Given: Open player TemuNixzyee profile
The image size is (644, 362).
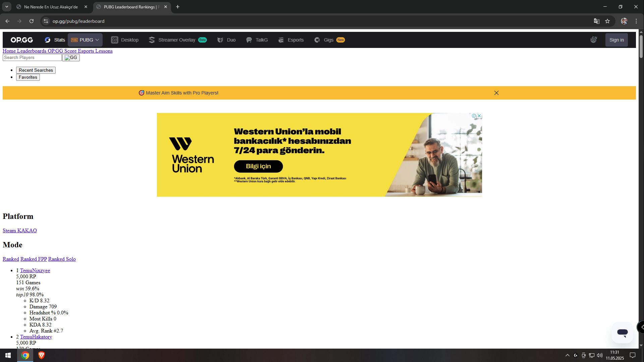Looking at the screenshot, I should point(35,270).
